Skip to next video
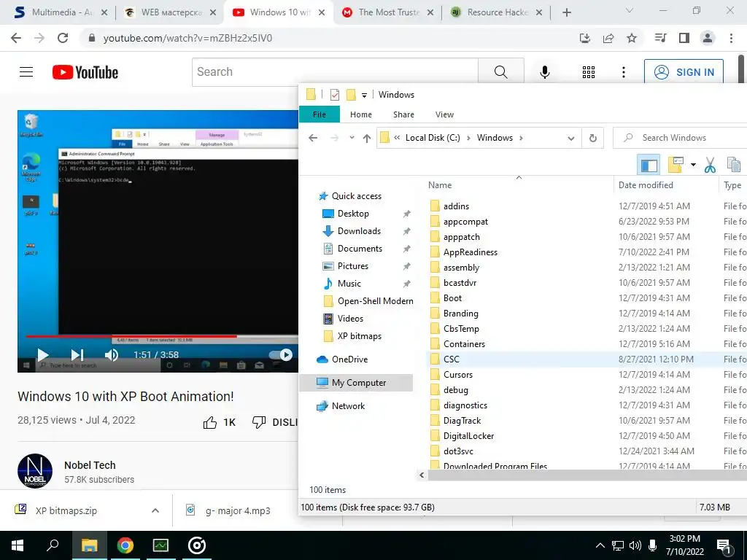The width and height of the screenshot is (747, 560). click(77, 355)
